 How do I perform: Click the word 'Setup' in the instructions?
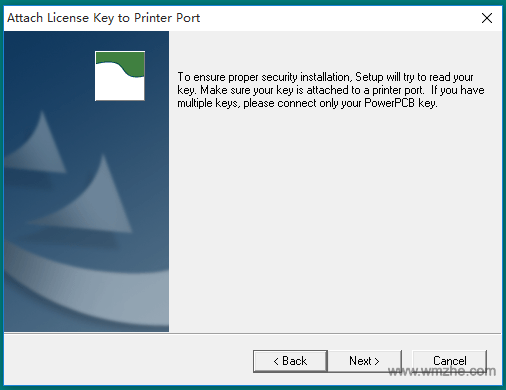(x=369, y=77)
